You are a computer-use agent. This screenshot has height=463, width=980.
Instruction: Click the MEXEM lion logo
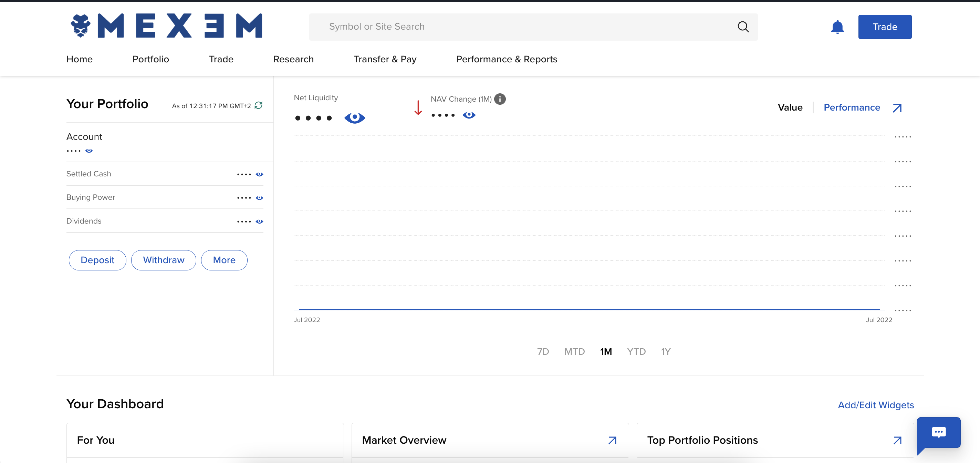[81, 26]
